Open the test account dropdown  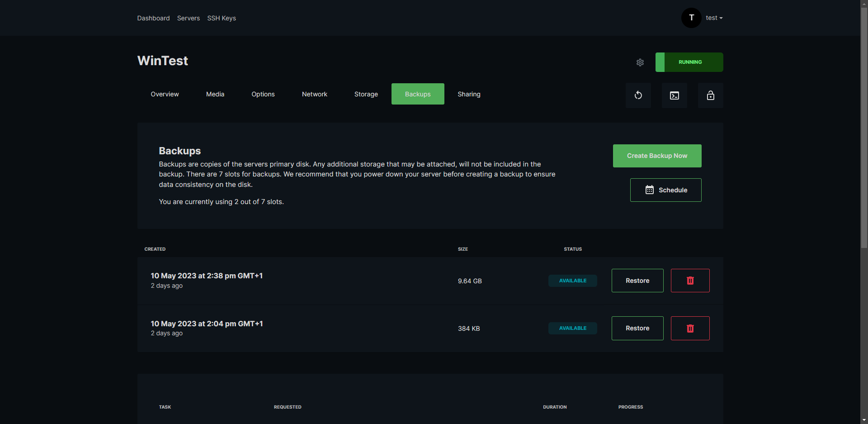[714, 18]
